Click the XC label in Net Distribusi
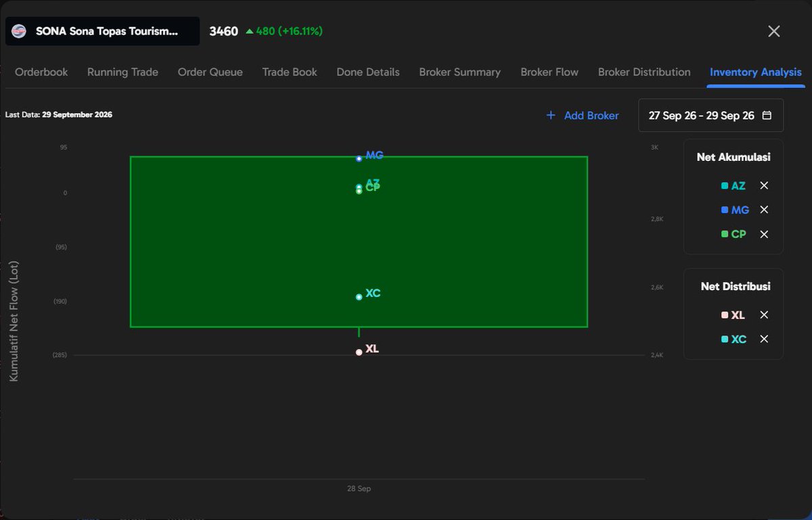Image resolution: width=812 pixels, height=520 pixels. tap(739, 339)
